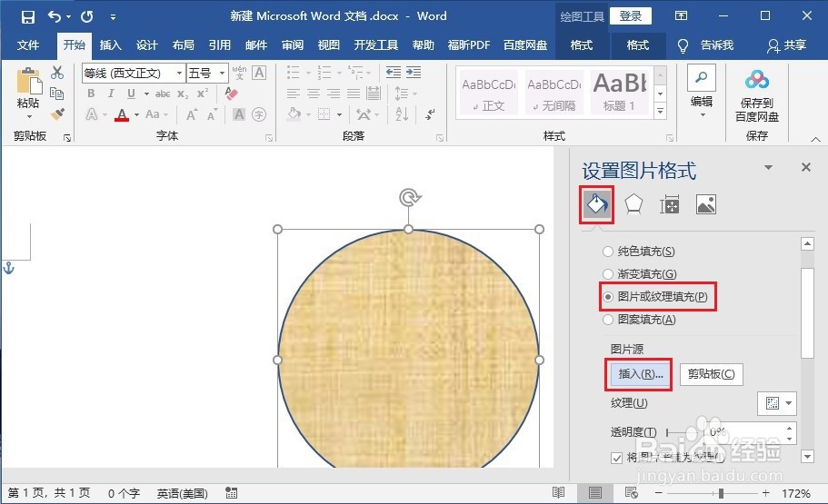Open Picture tab in format pane
828x504 pixels.
(x=706, y=204)
